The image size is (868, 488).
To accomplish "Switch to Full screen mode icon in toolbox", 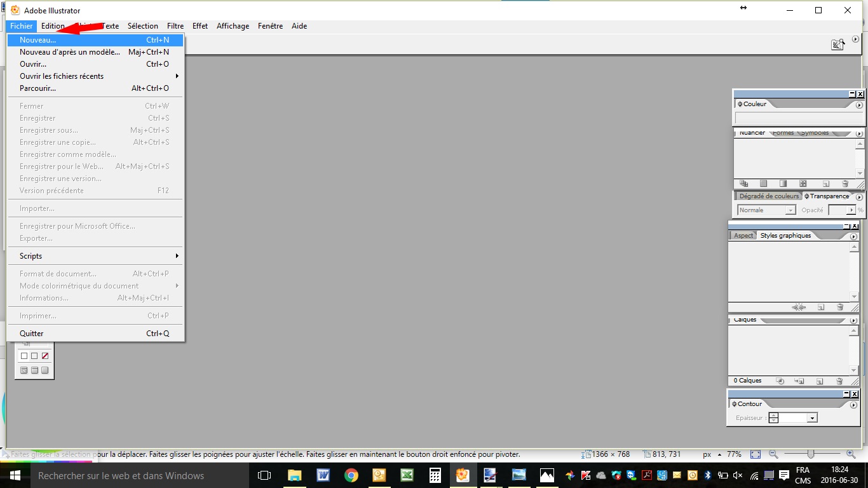I will click(44, 370).
